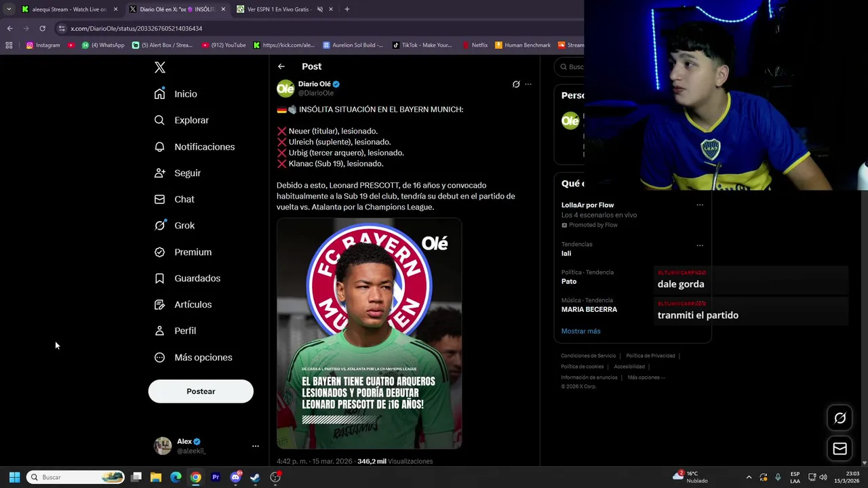Image resolution: width=868 pixels, height=488 pixels.
Task: Open File Explorer from the taskbar
Action: (x=156, y=477)
